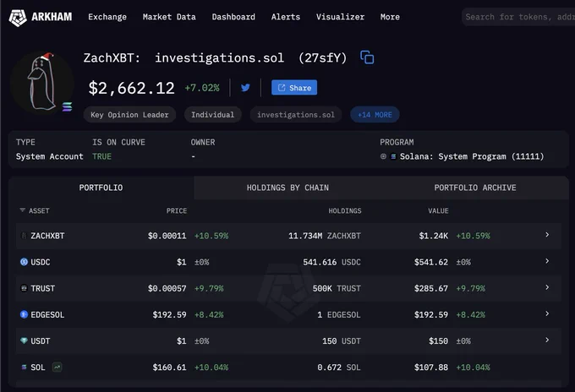The image size is (575, 392).
Task: Click the $160.61 SOL price
Action: tap(169, 367)
